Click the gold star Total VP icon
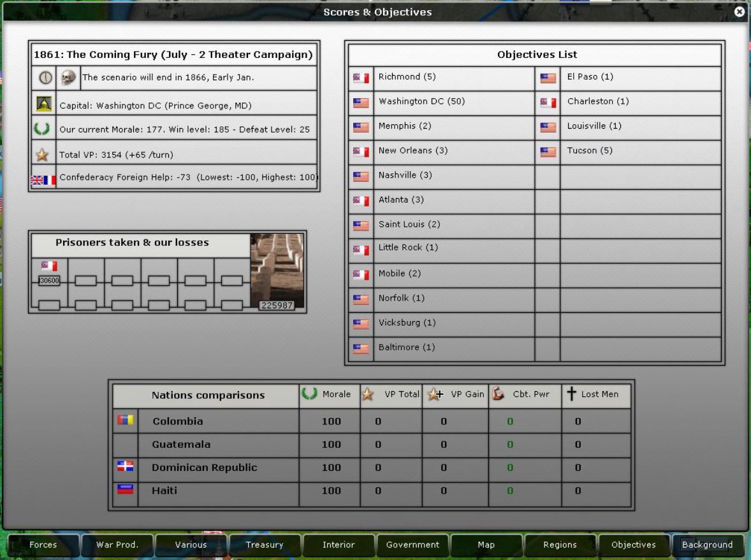Viewport: 751px width, 560px height. point(43,154)
